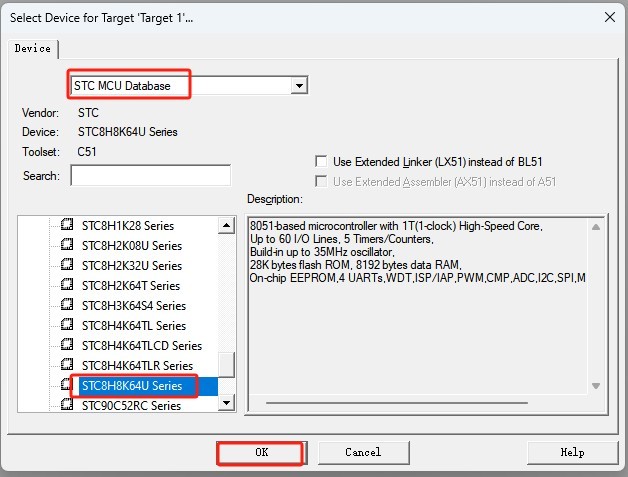
Task: Click device list scroll up arrow
Action: click(x=226, y=225)
